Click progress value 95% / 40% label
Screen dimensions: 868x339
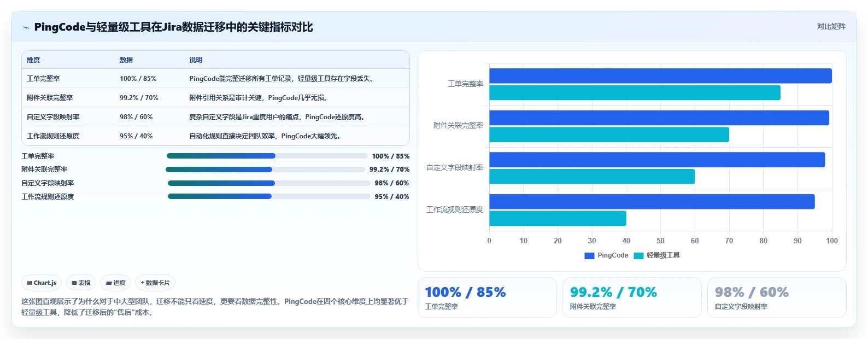pyautogui.click(x=392, y=197)
